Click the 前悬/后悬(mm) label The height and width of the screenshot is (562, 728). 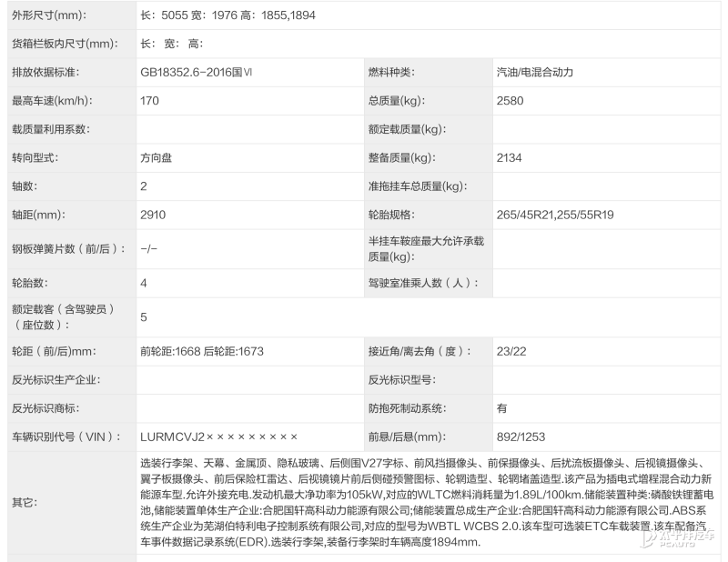coord(407,437)
